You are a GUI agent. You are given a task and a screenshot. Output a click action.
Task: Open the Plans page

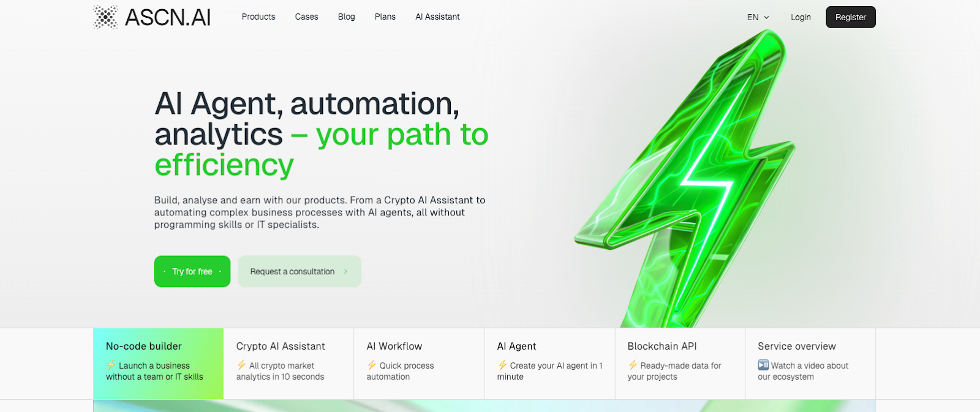385,17
